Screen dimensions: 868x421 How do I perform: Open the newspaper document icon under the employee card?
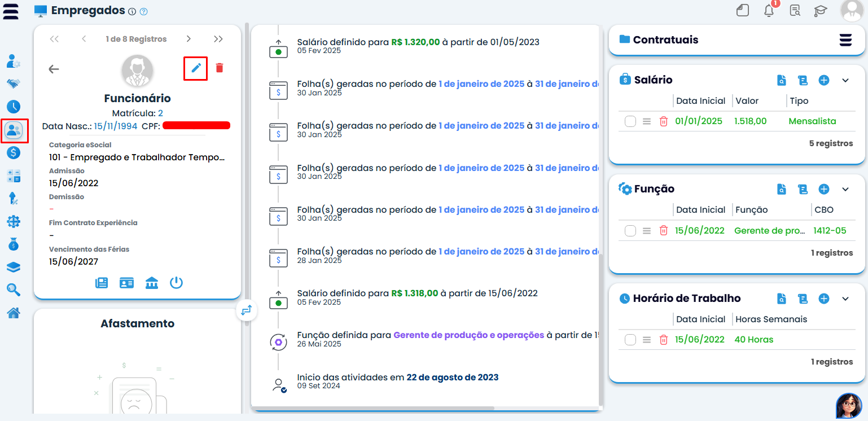pyautogui.click(x=102, y=283)
